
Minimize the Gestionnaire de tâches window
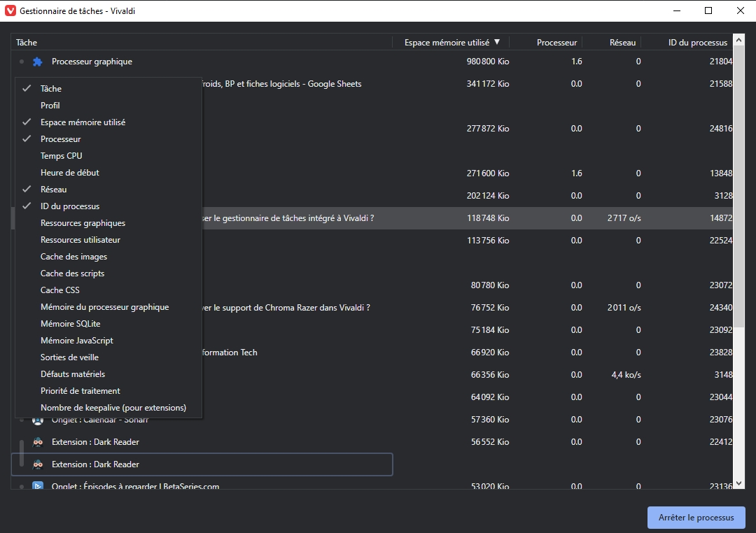(x=676, y=10)
